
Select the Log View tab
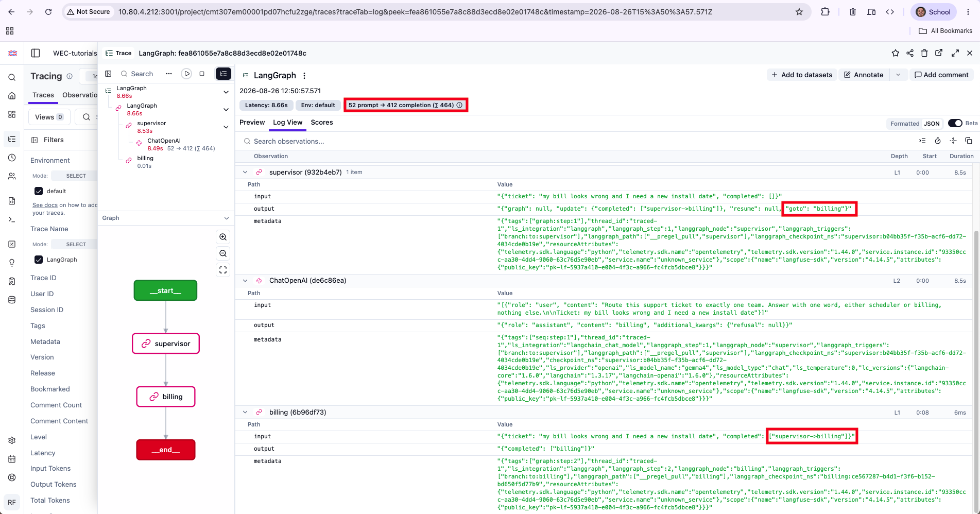click(288, 122)
